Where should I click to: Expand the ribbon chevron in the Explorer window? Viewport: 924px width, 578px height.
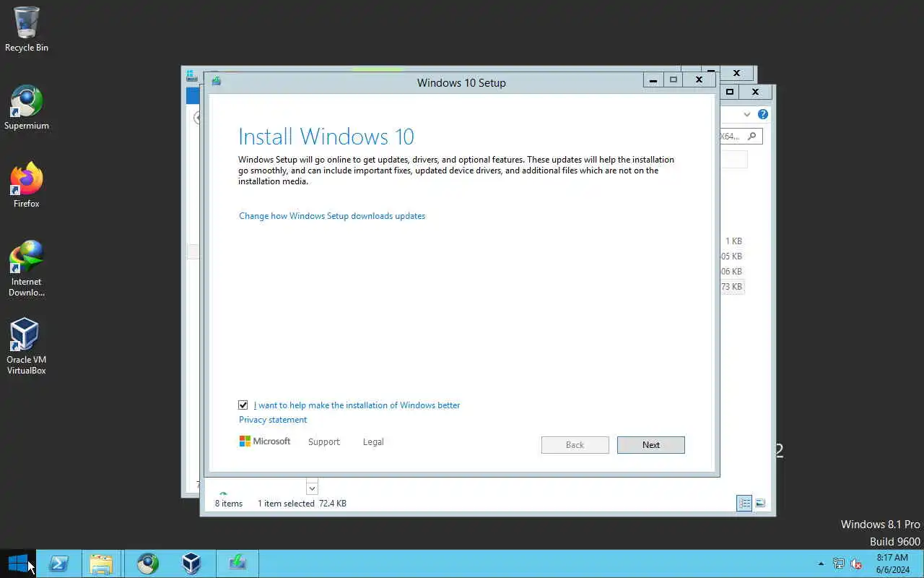747,114
